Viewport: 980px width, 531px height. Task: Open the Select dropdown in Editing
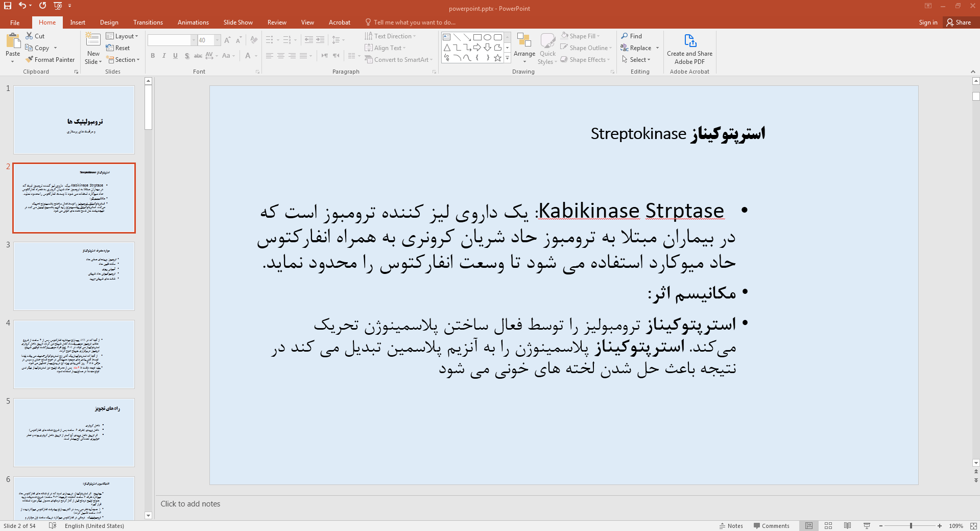[x=636, y=60]
